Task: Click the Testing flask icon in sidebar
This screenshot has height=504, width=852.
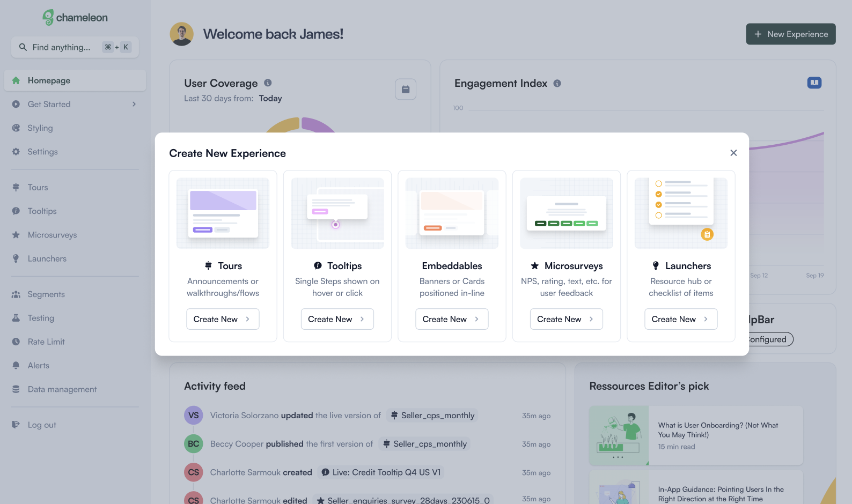Action: [x=16, y=318]
